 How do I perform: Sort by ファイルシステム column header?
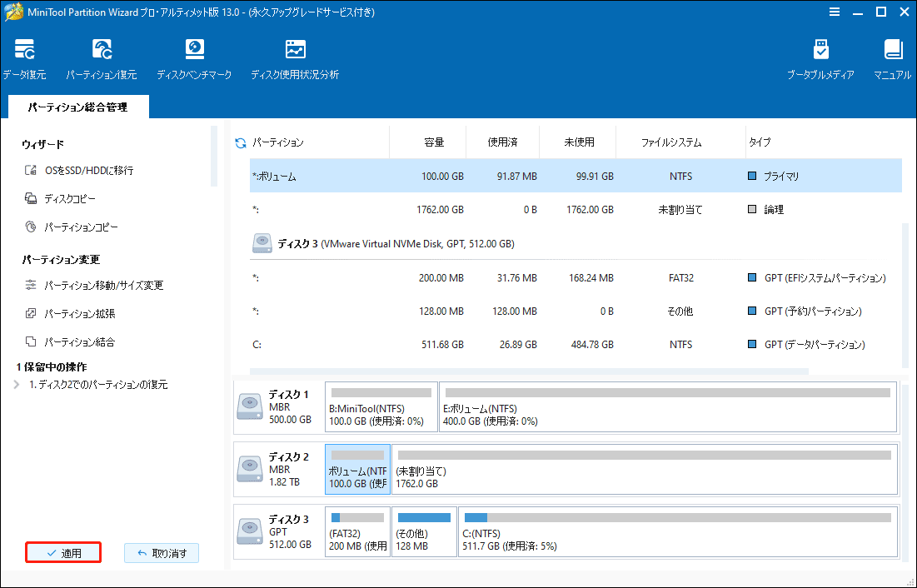coord(670,142)
